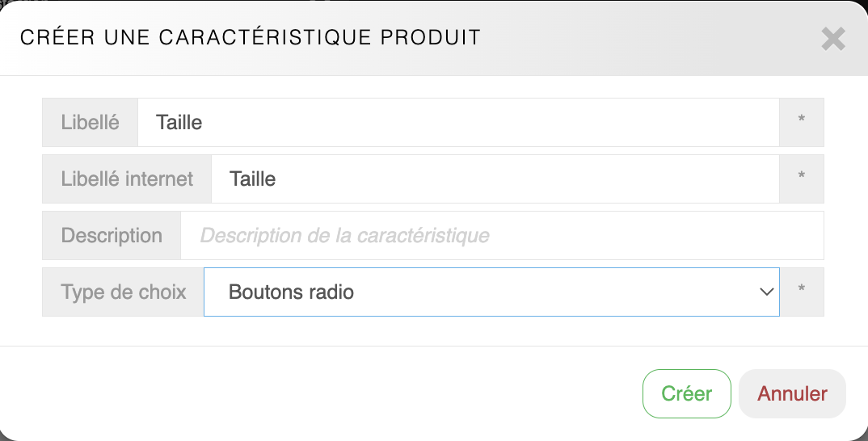Image resolution: width=868 pixels, height=441 pixels.
Task: Close the dialog with the X icon
Action: click(832, 39)
